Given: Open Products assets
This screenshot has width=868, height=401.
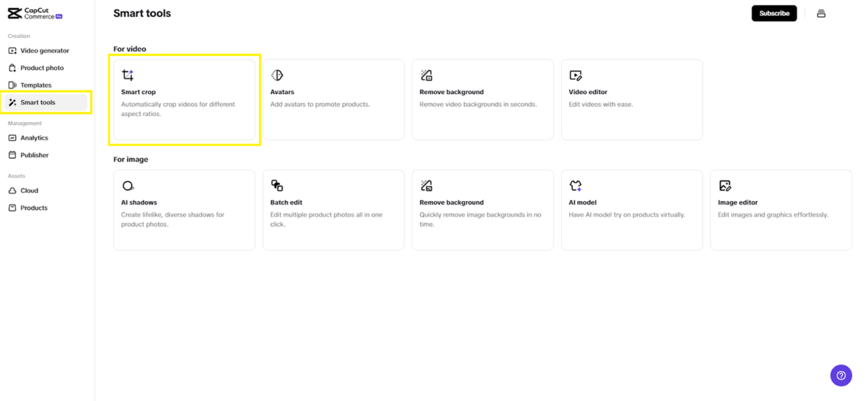Looking at the screenshot, I should 34,208.
